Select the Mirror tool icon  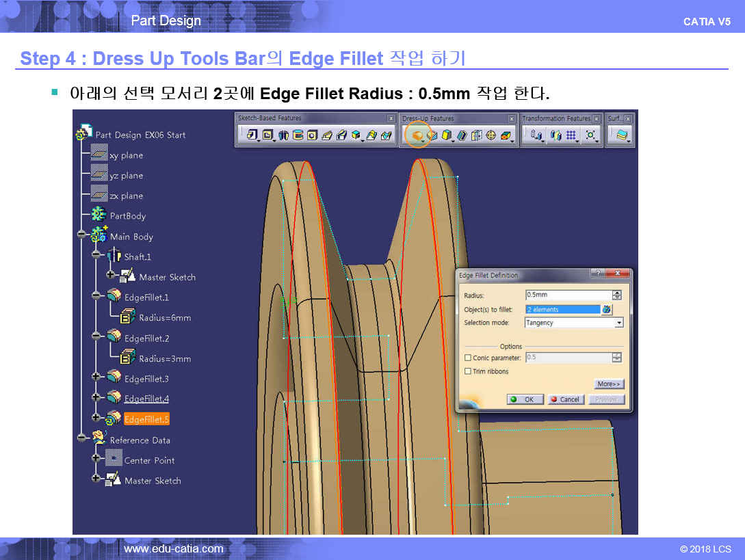pyautogui.click(x=556, y=135)
